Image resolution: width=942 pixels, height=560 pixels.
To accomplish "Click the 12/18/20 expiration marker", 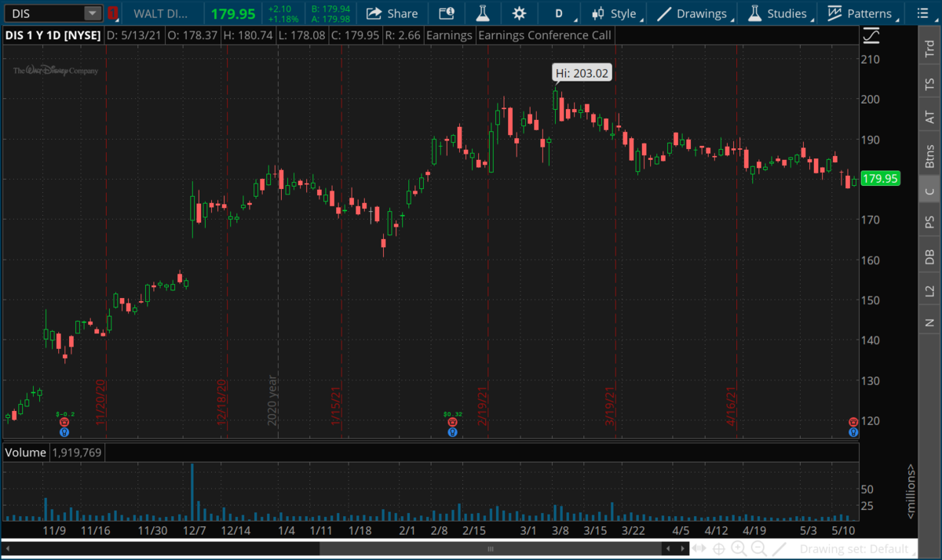I will click(221, 403).
